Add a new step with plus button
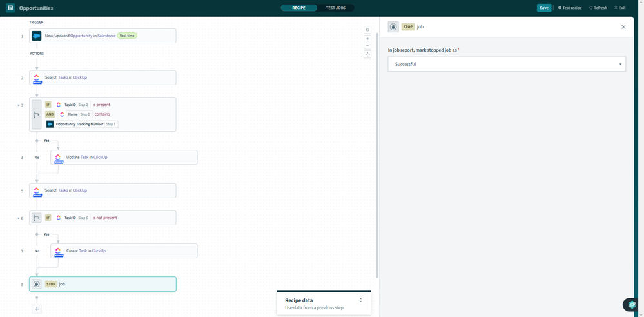644x317 pixels. pos(37,309)
